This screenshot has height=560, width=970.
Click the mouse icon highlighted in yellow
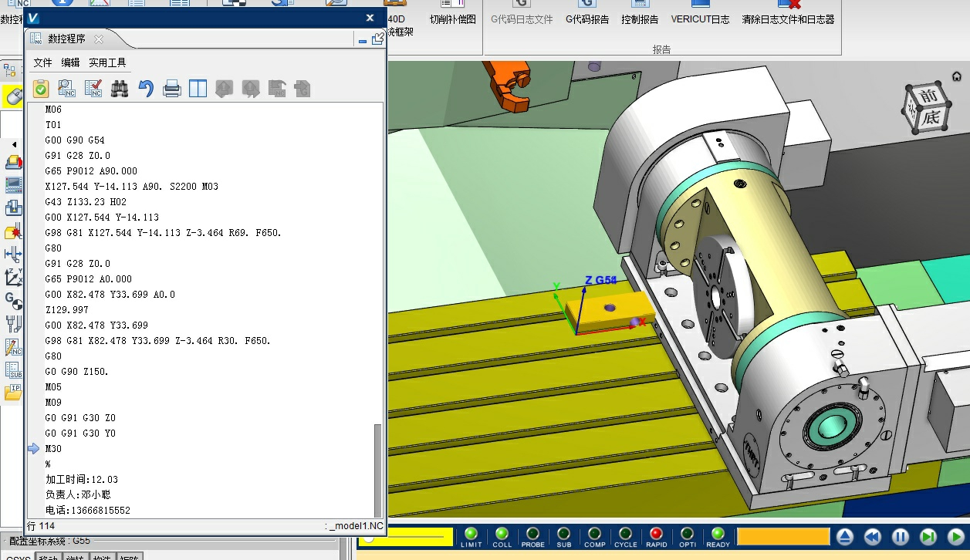coord(13,97)
